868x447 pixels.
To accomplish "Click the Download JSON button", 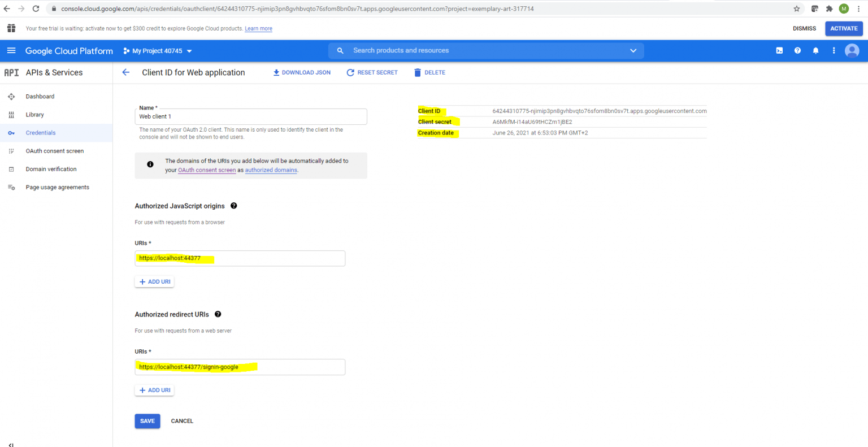I will pos(302,72).
